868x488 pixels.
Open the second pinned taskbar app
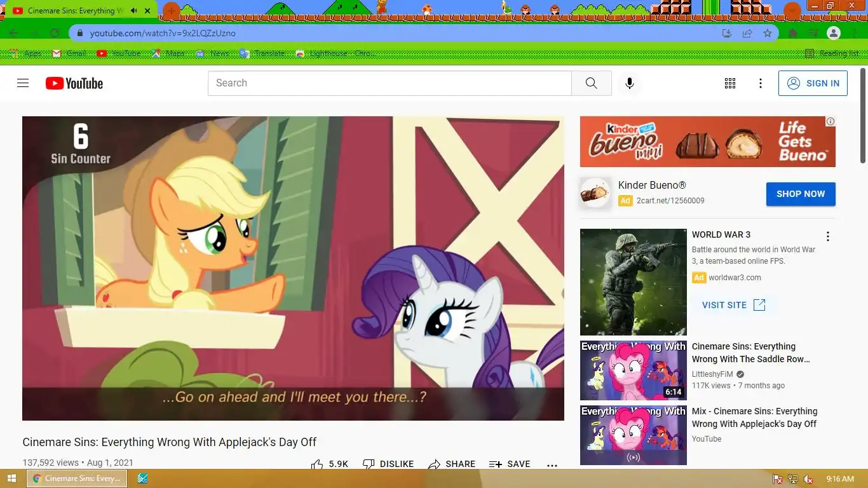pos(143,478)
